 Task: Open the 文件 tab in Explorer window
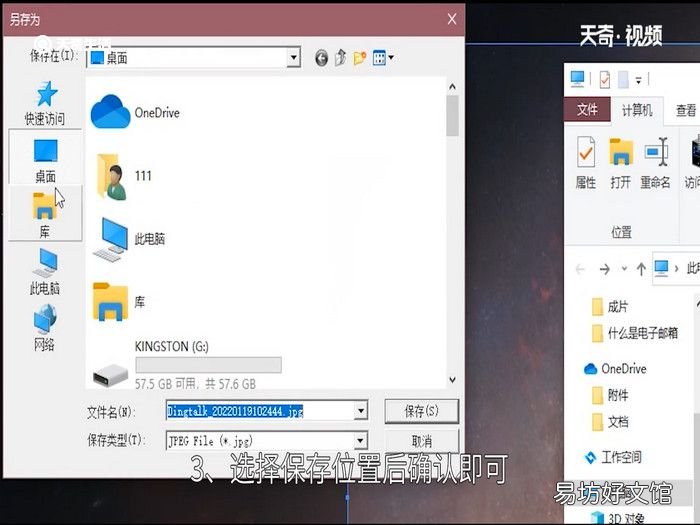pyautogui.click(x=587, y=109)
